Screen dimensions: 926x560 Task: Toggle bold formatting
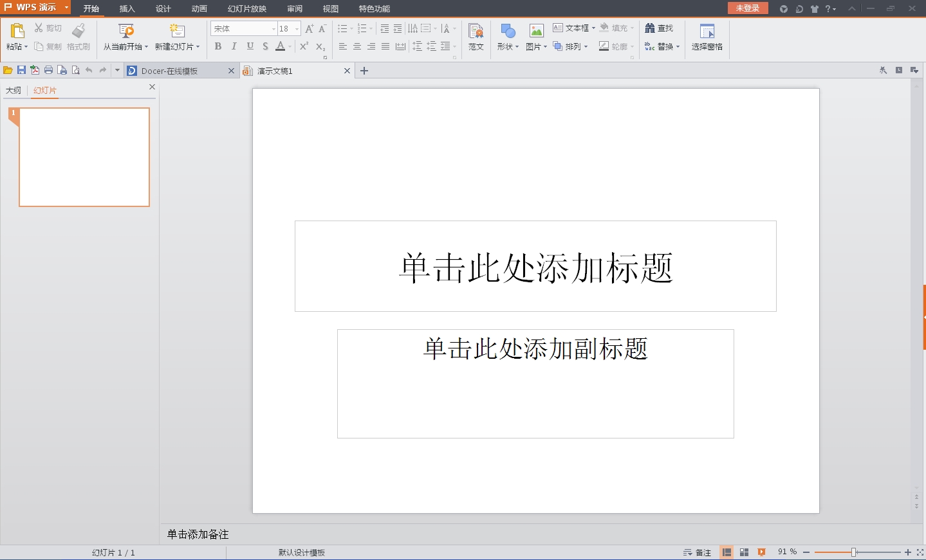click(218, 46)
